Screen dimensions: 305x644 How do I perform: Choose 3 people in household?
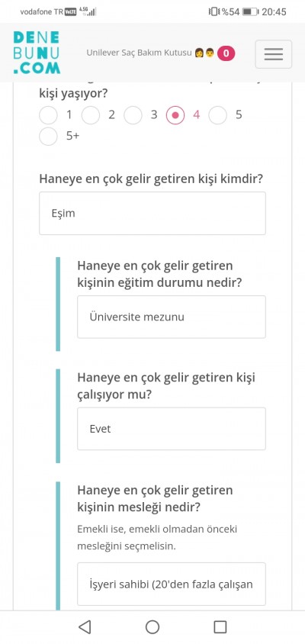[x=133, y=115]
